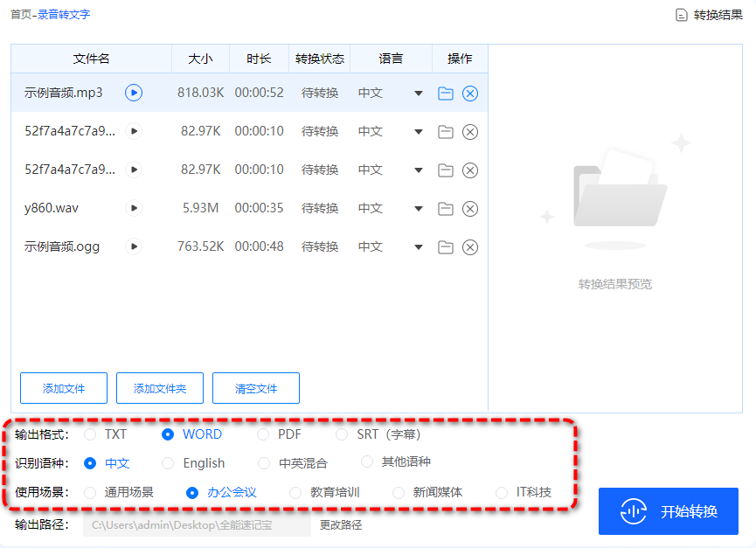Click the 763.52K size value
Viewport: 756px width, 548px height.
(200, 246)
